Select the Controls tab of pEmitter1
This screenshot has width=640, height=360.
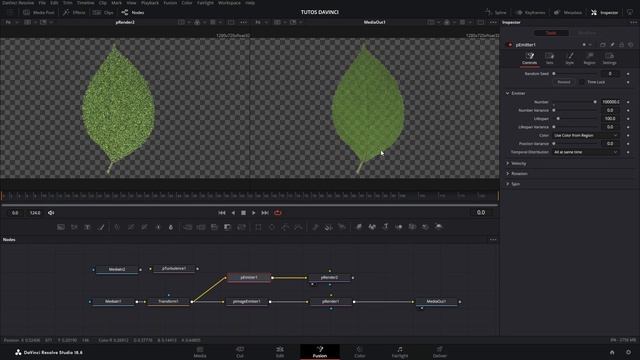[529, 58]
